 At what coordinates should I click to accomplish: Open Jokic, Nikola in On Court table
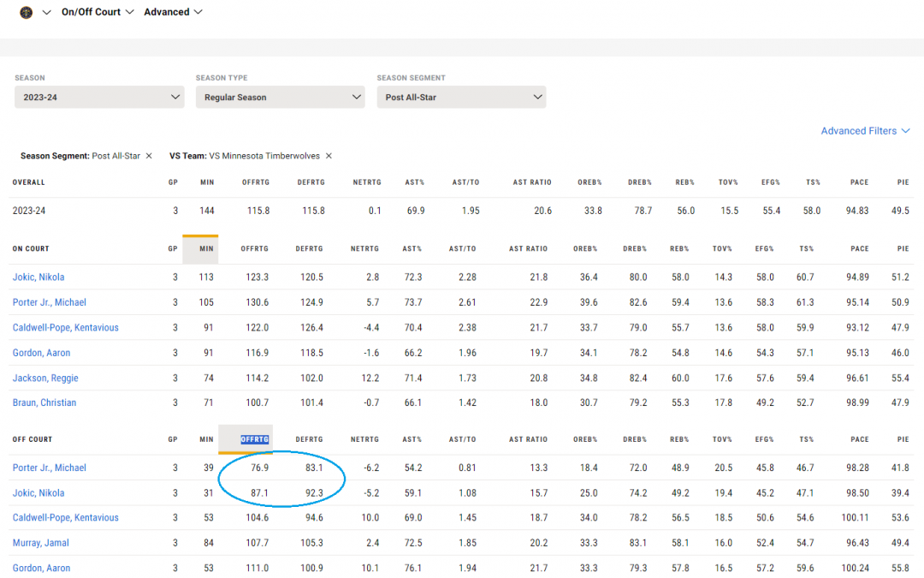[x=38, y=277]
